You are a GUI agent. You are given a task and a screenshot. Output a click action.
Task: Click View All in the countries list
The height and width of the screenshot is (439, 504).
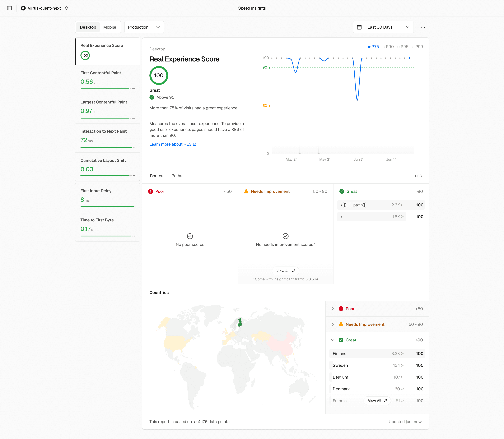pos(377,401)
